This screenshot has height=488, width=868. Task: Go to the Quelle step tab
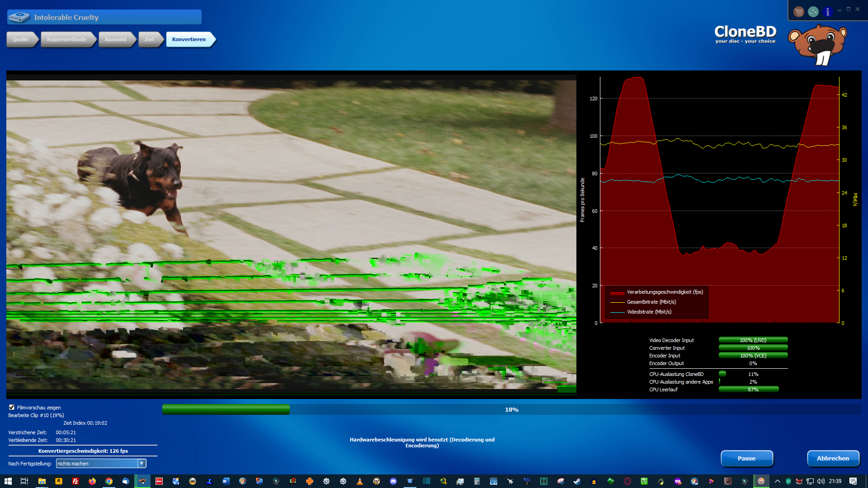pyautogui.click(x=20, y=39)
